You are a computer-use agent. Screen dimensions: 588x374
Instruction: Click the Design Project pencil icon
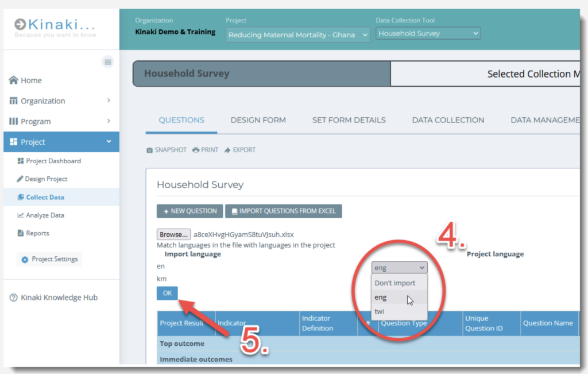pos(20,179)
